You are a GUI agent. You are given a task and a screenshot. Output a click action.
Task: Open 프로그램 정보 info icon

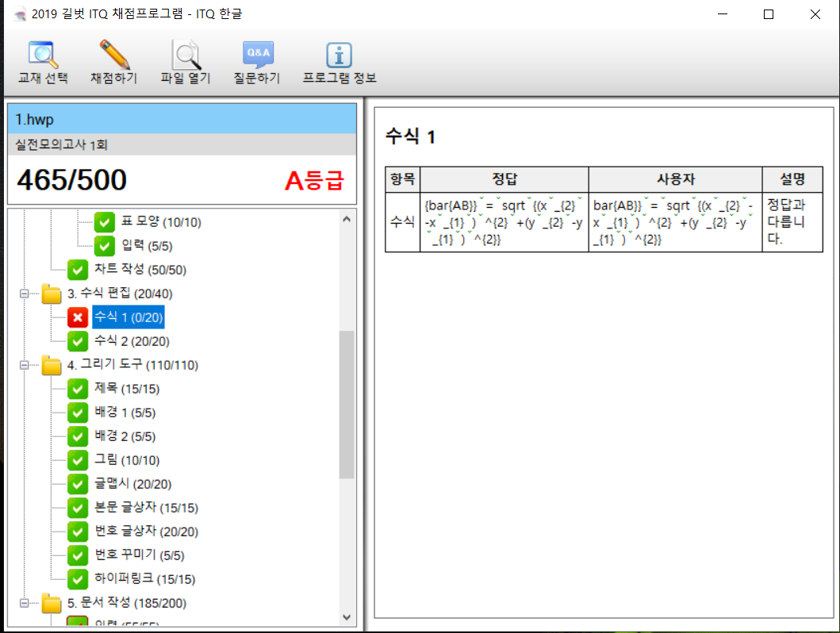click(339, 55)
